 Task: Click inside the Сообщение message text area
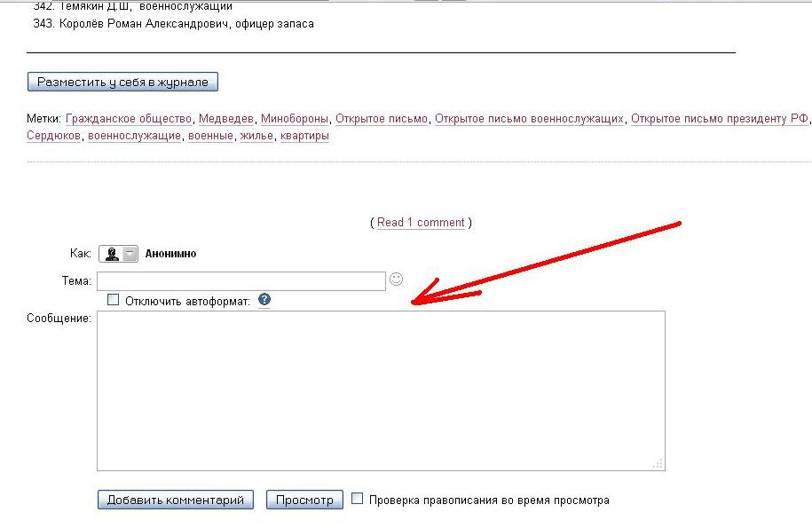[380, 390]
